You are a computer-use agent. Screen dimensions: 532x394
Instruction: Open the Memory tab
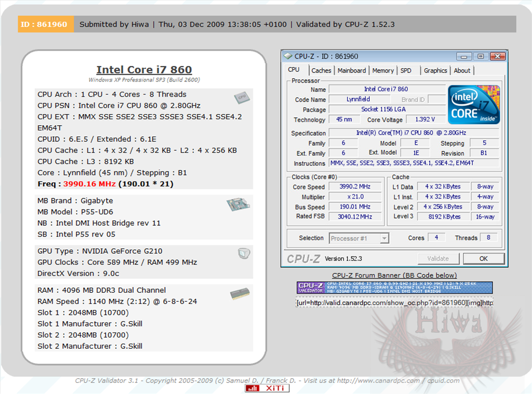pyautogui.click(x=383, y=70)
